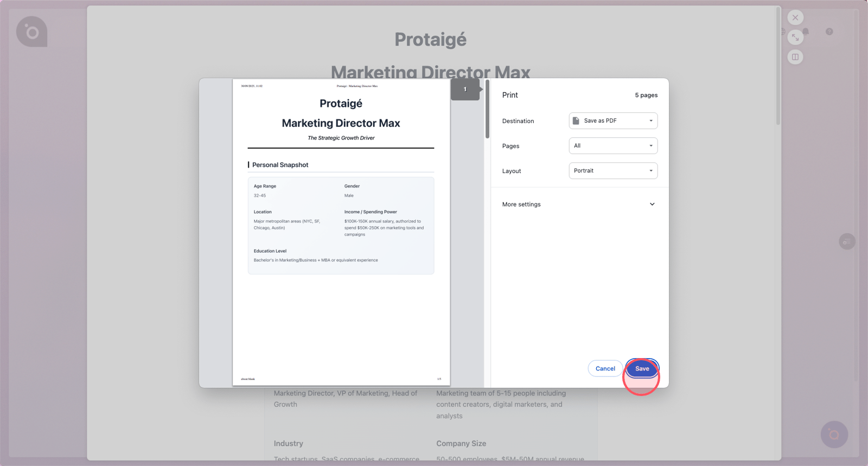Screen dimensions: 868x466
Task: Click the print preview scrollbar
Action: click(x=487, y=109)
